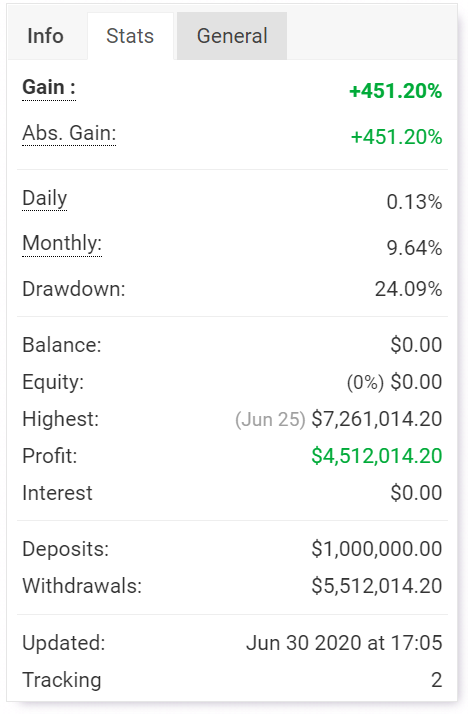Click the Equity (0%) $0.00 value
The height and width of the screenshot is (714, 468).
click(x=394, y=382)
